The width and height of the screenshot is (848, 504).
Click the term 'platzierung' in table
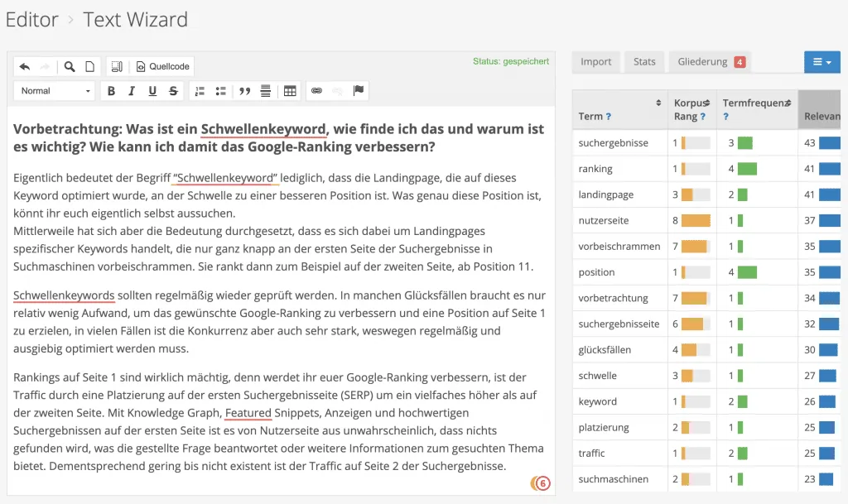click(x=604, y=427)
